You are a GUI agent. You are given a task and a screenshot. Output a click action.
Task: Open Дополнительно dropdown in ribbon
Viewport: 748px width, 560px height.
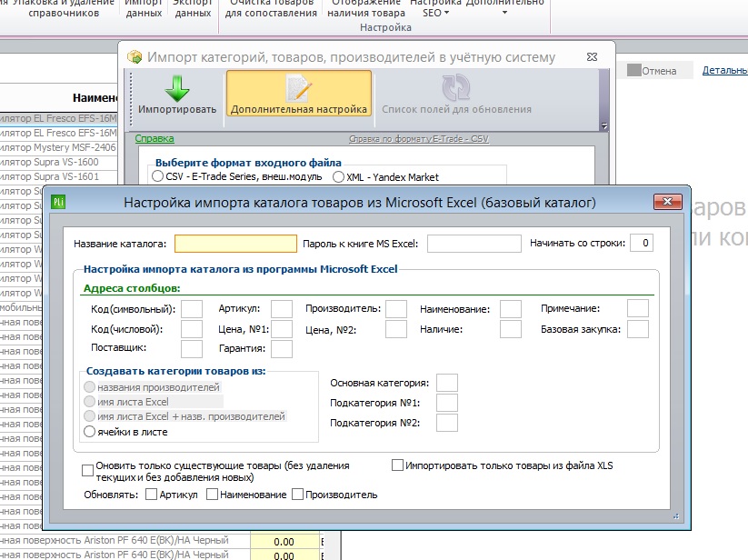[x=504, y=8]
